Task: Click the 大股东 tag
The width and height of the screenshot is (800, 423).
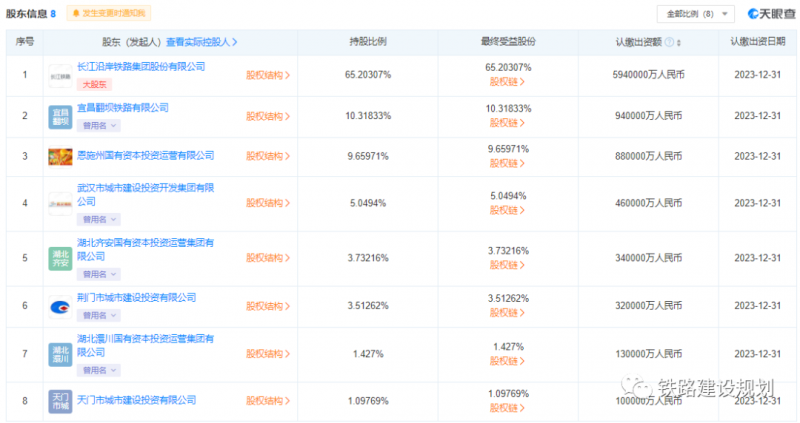Action: [x=94, y=85]
